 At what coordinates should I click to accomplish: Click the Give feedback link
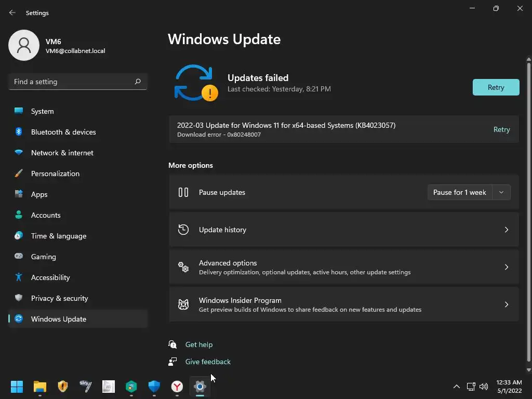tap(208, 362)
